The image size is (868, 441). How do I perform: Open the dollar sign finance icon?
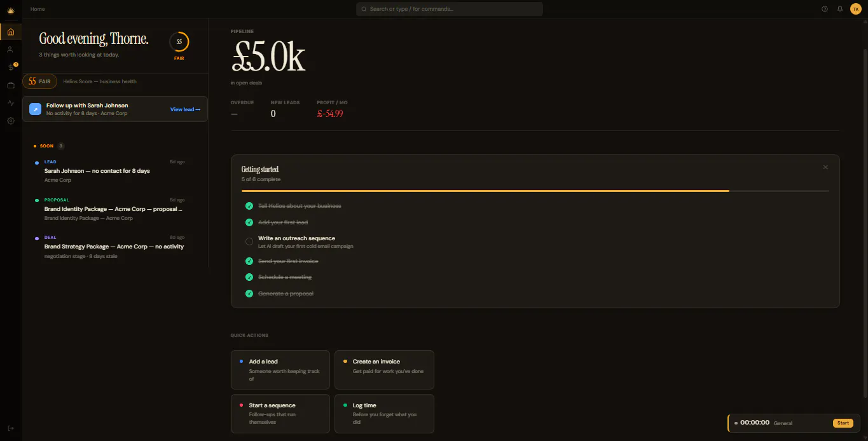pyautogui.click(x=10, y=67)
